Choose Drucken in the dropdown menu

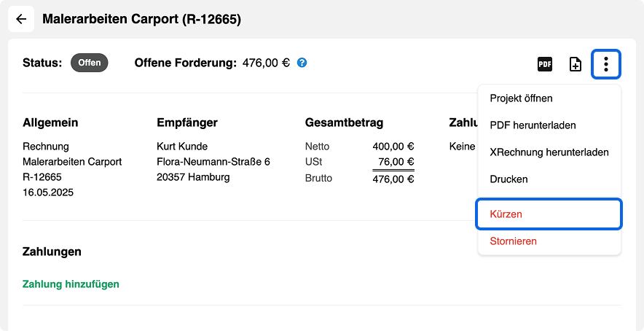coord(508,179)
